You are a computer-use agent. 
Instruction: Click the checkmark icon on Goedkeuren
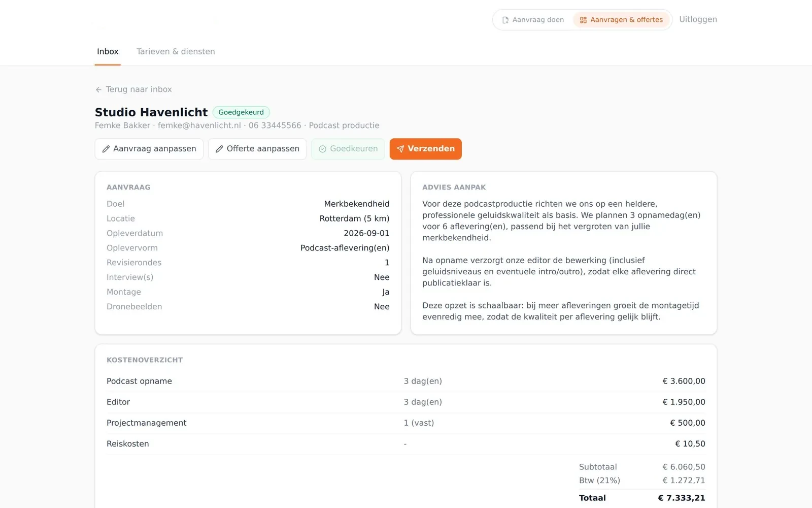tap(322, 149)
